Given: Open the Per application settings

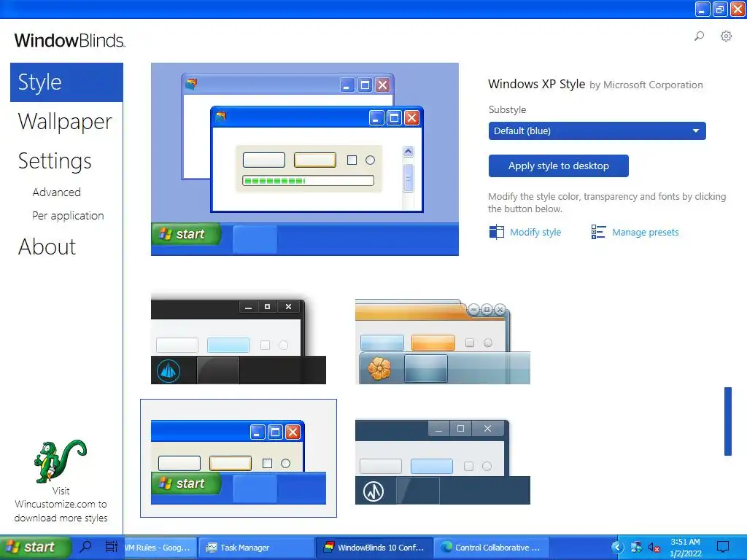Looking at the screenshot, I should click(68, 216).
